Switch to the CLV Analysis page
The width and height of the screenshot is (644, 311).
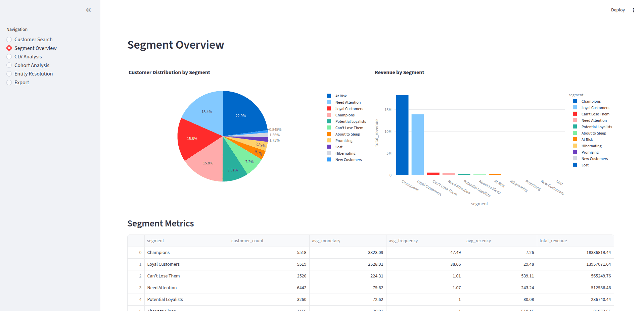[x=28, y=56]
